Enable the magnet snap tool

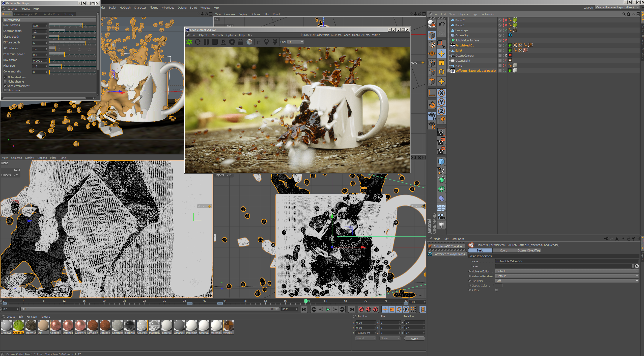[x=432, y=105]
